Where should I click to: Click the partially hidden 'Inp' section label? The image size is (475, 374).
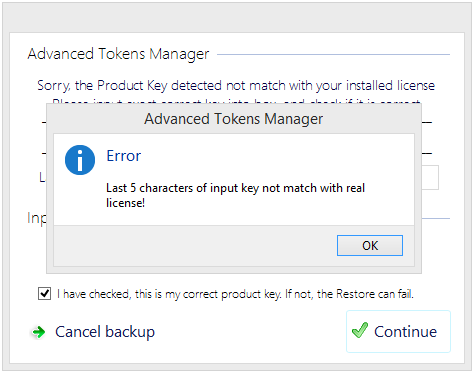tap(37, 218)
